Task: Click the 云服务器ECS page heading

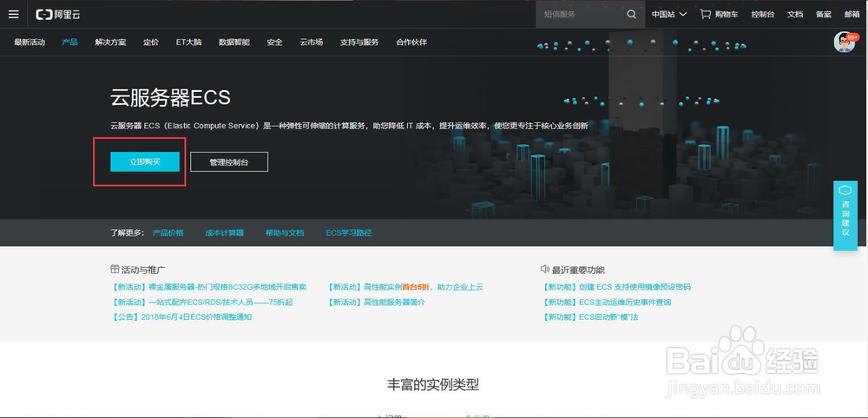Action: click(x=170, y=98)
